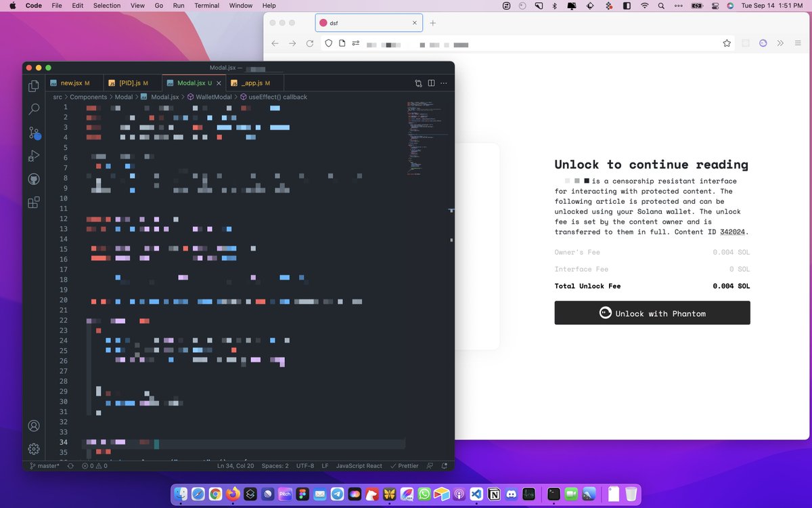
Task: Open the Extensions view in VS Code
Action: point(34,202)
